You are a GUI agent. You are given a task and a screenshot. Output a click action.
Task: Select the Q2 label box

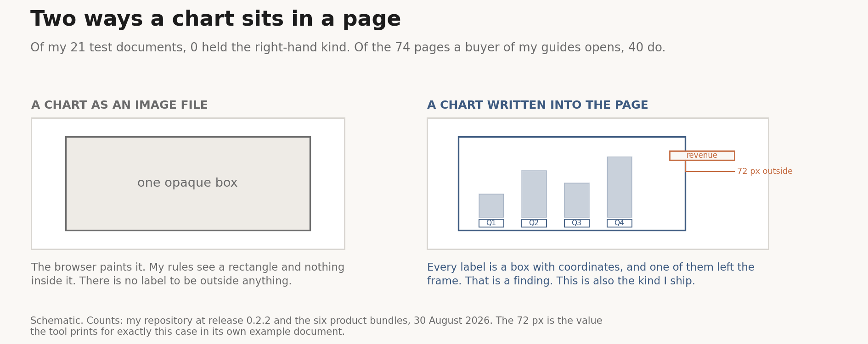pos(534,223)
